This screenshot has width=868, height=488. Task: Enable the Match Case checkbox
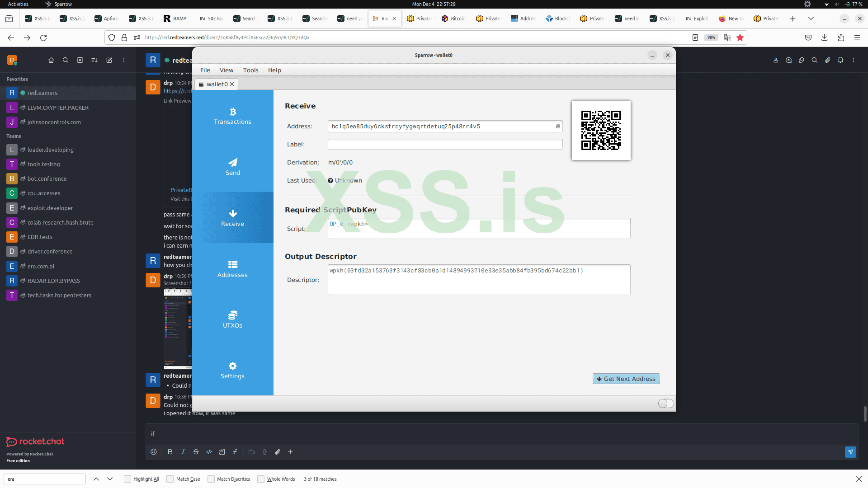pyautogui.click(x=170, y=479)
